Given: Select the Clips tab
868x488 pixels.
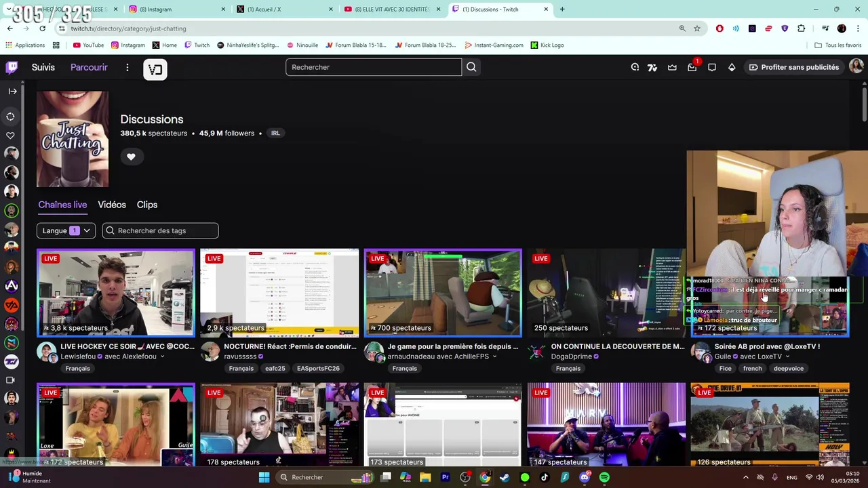Looking at the screenshot, I should [147, 205].
